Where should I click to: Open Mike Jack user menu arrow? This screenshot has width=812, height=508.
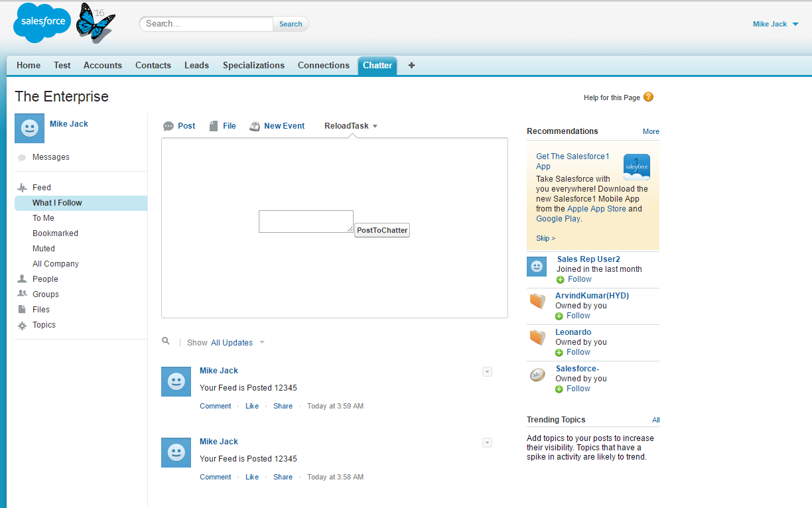795,25
